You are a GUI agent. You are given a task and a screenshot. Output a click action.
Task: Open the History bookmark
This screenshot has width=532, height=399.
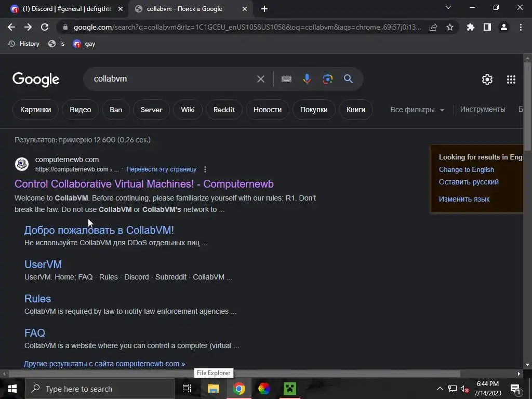point(24,44)
